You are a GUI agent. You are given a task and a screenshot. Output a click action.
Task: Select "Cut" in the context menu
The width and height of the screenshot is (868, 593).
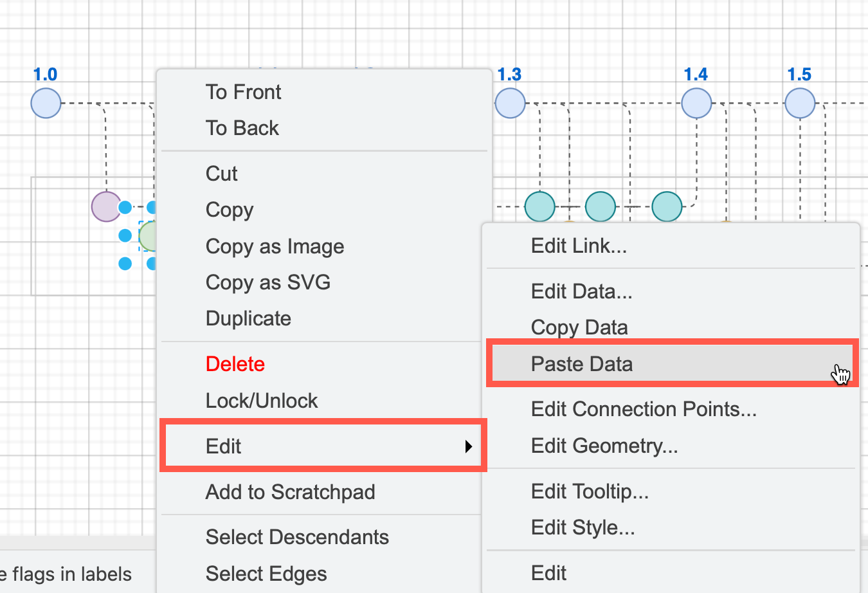click(x=221, y=174)
